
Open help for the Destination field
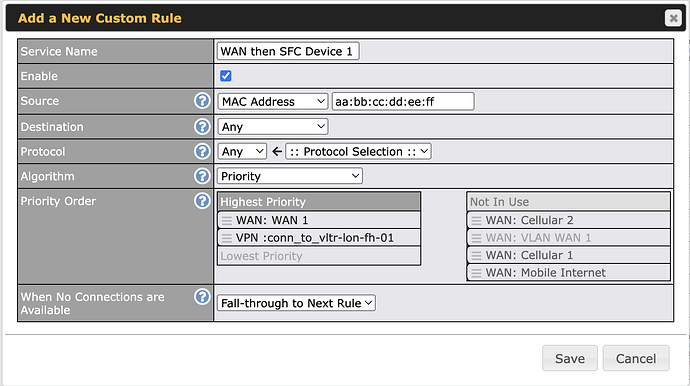tap(202, 127)
